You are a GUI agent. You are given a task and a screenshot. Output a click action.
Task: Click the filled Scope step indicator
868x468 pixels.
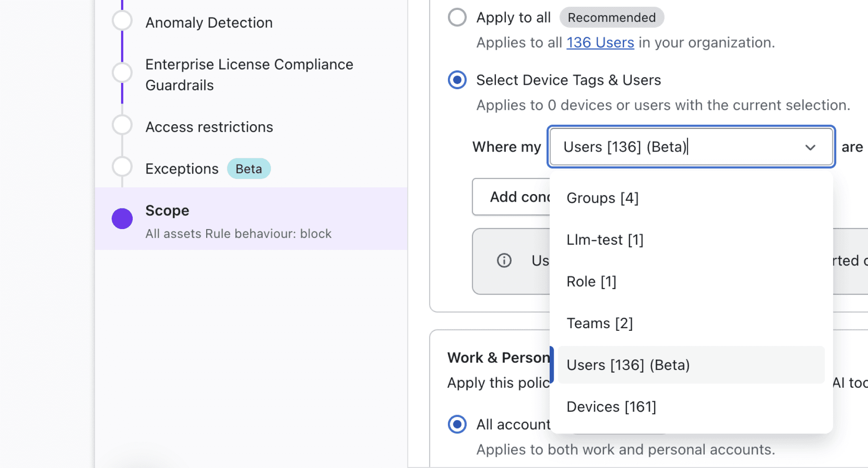[122, 219]
